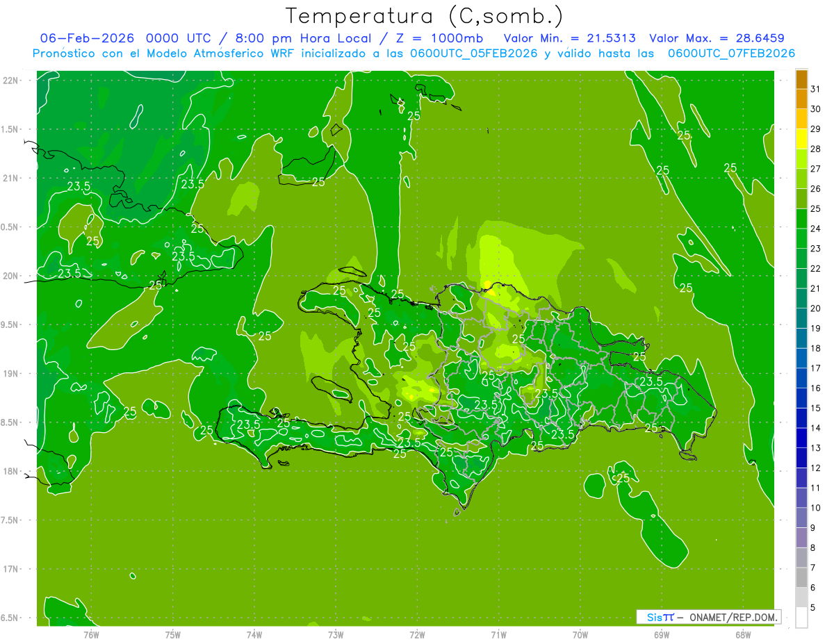The width and height of the screenshot is (834, 644).
Task: Click the color scale label '31'
Action: click(816, 89)
